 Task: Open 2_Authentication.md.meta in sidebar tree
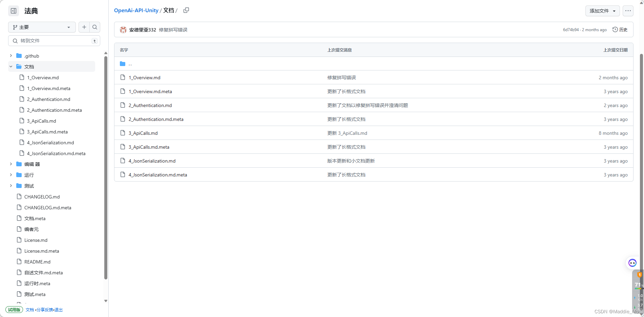click(55, 110)
